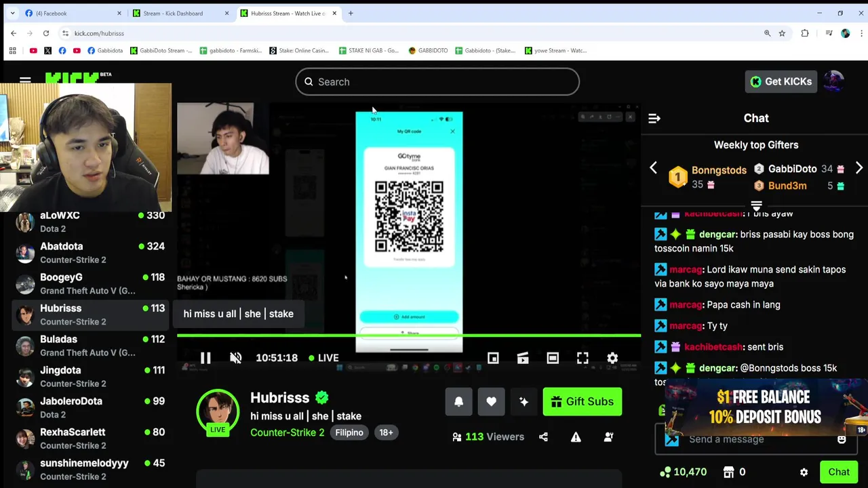
Task: Open Chrome apps grid shortcut
Action: [x=12, y=51]
